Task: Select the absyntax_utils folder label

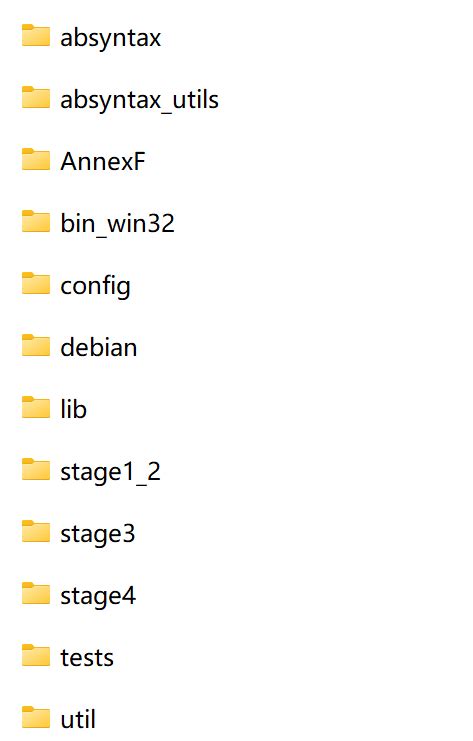Action: pos(139,100)
